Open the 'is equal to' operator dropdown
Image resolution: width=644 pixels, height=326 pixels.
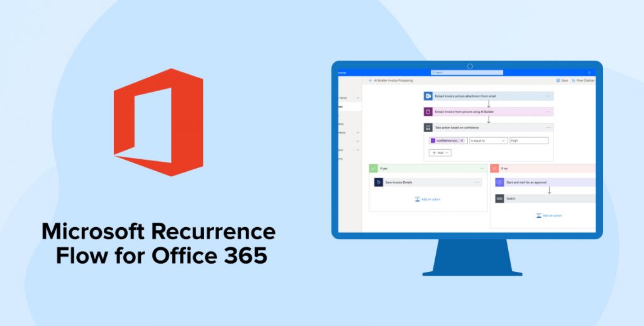pyautogui.click(x=488, y=140)
